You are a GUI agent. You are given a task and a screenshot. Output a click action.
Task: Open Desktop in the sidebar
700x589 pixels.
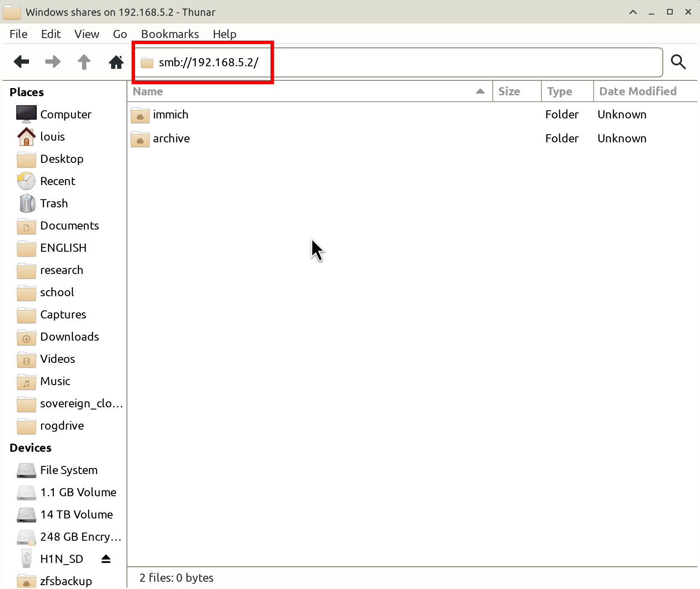coord(64,159)
